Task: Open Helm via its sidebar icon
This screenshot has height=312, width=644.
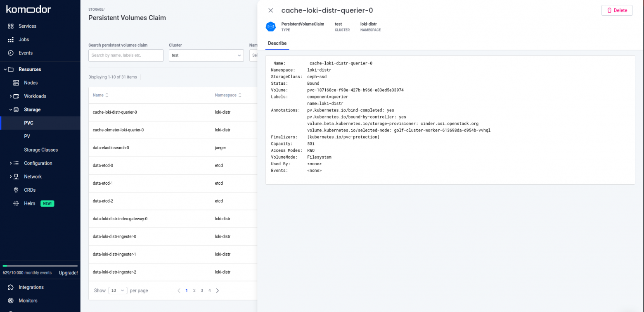Action: [16, 203]
